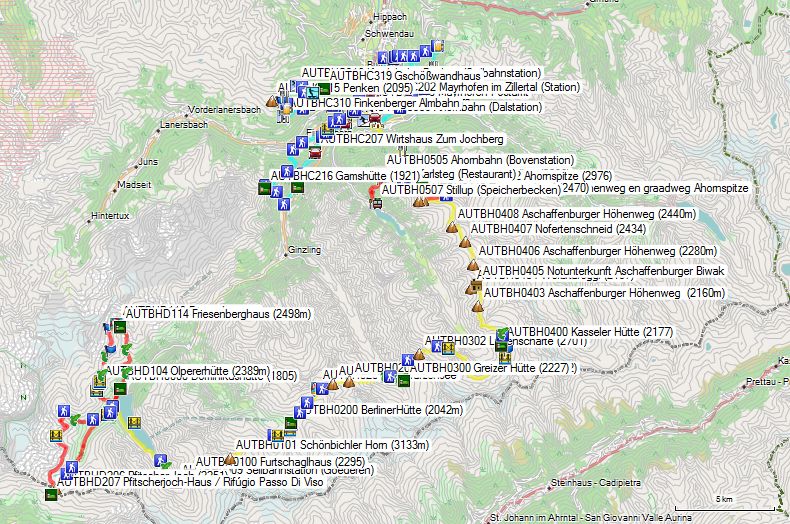
Task: Select the summit icon left of Furtschaglhaus label
Action: [x=229, y=460]
